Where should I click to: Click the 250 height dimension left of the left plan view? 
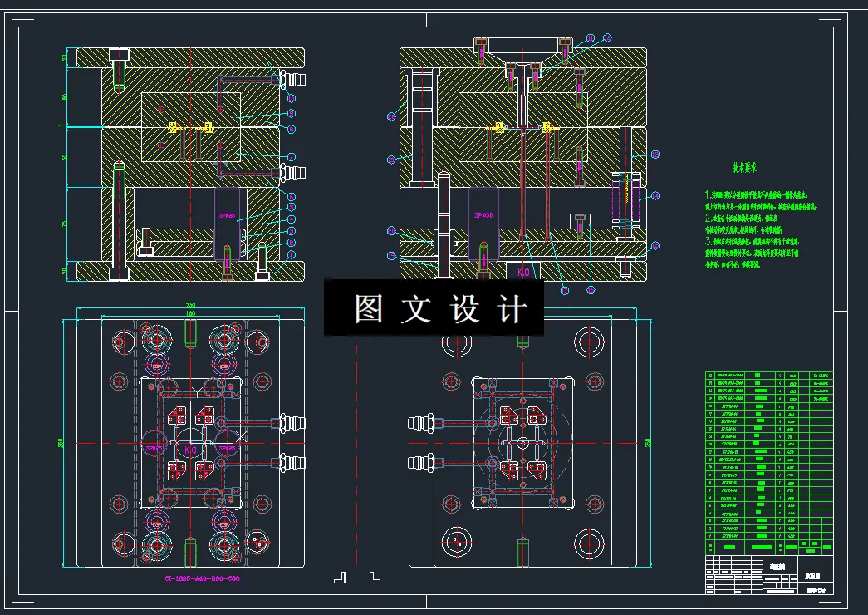pos(61,443)
